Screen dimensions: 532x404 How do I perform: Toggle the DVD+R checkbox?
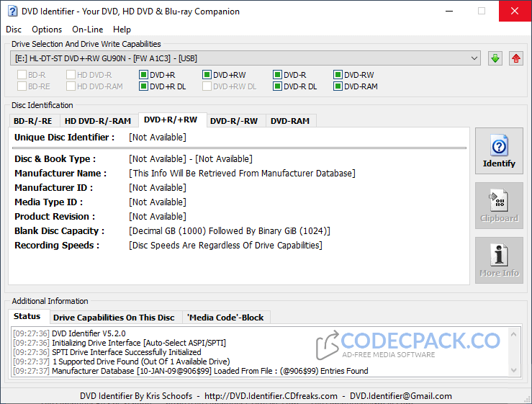(x=143, y=75)
